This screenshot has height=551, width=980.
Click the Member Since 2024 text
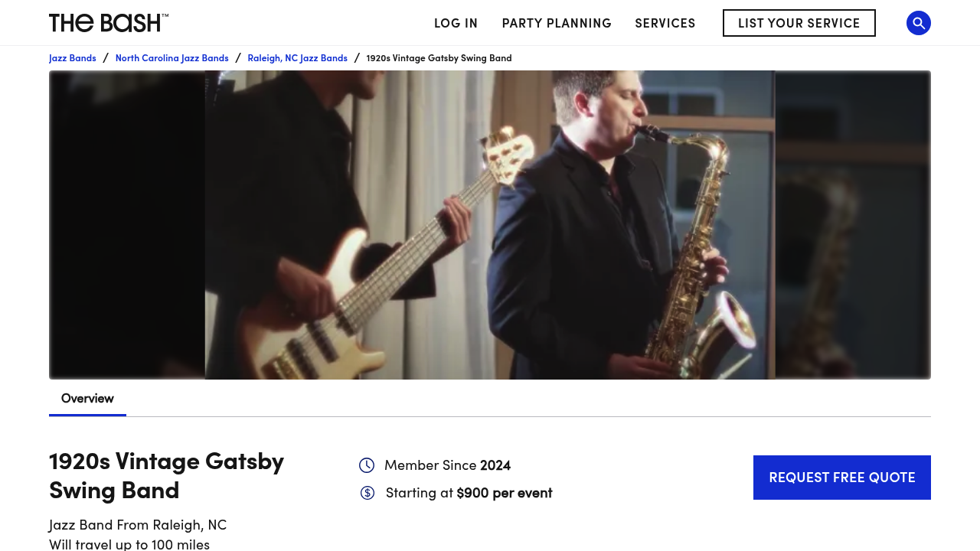click(447, 465)
